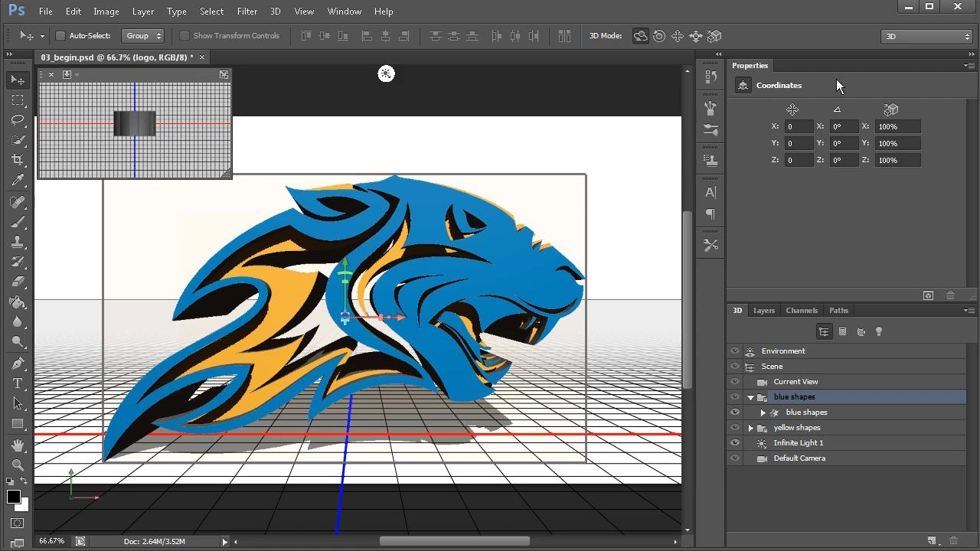Select the Path Selection tool
The width and height of the screenshot is (980, 551).
18,403
